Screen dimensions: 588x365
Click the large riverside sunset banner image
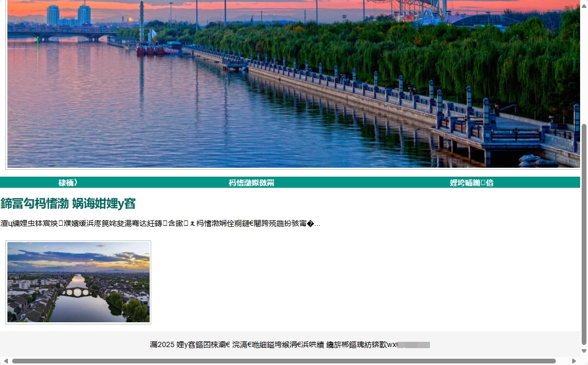tap(293, 84)
